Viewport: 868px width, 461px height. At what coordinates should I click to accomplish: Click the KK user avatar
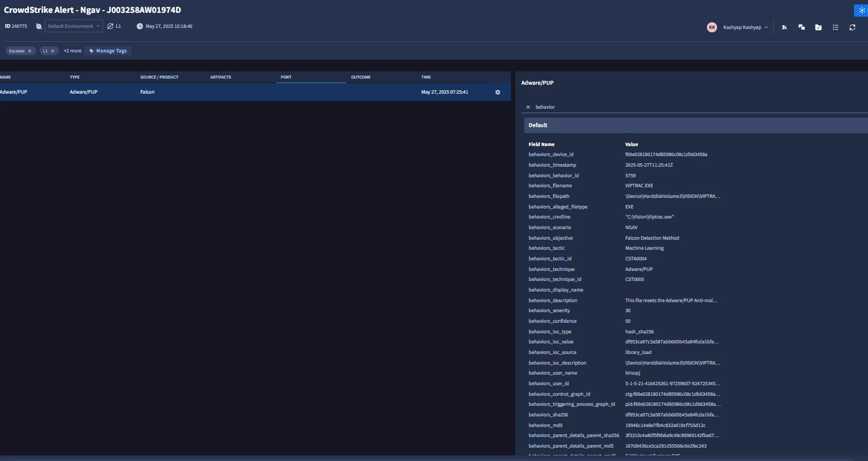(712, 27)
